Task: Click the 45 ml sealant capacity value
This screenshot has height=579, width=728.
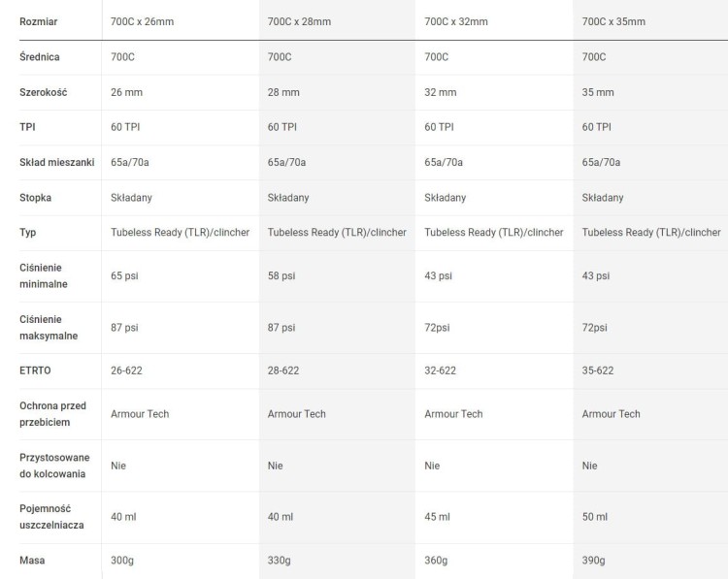Action: point(438,517)
